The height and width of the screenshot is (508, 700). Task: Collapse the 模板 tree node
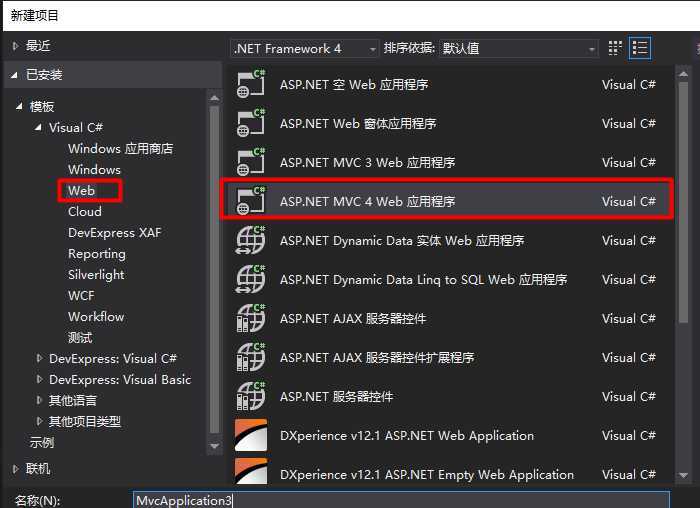pyautogui.click(x=19, y=106)
